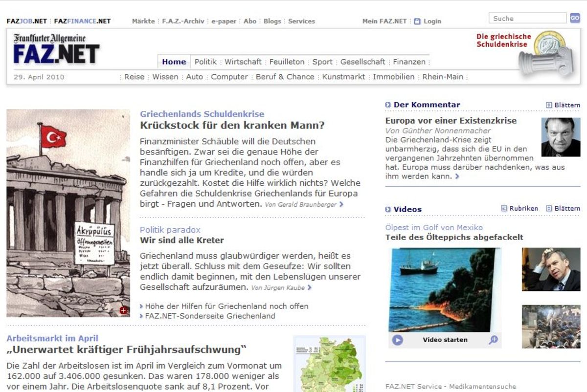Click arrow after Von Gerald Braunberger
587x392 pixels.
pyautogui.click(x=341, y=204)
